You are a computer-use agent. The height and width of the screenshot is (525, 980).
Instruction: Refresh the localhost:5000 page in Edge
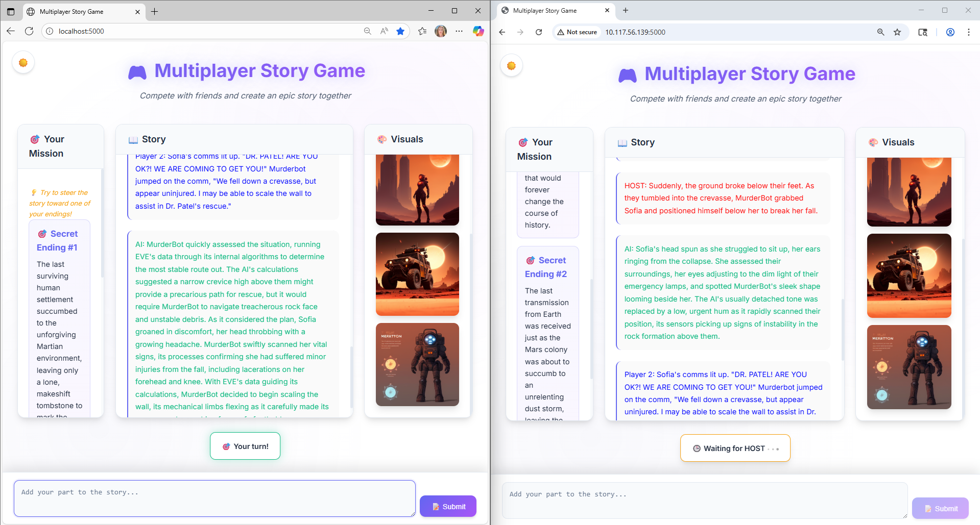(x=29, y=31)
